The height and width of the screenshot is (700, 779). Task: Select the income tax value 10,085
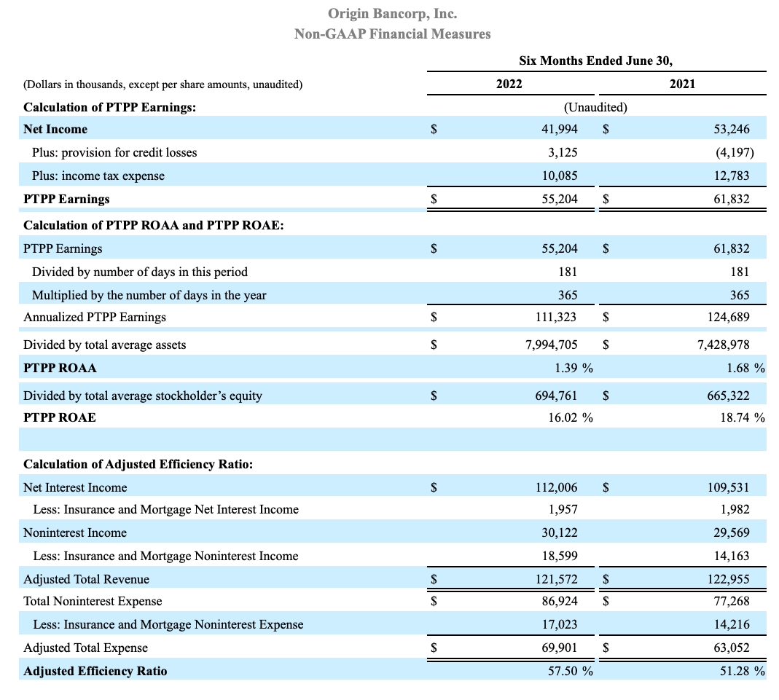click(560, 176)
